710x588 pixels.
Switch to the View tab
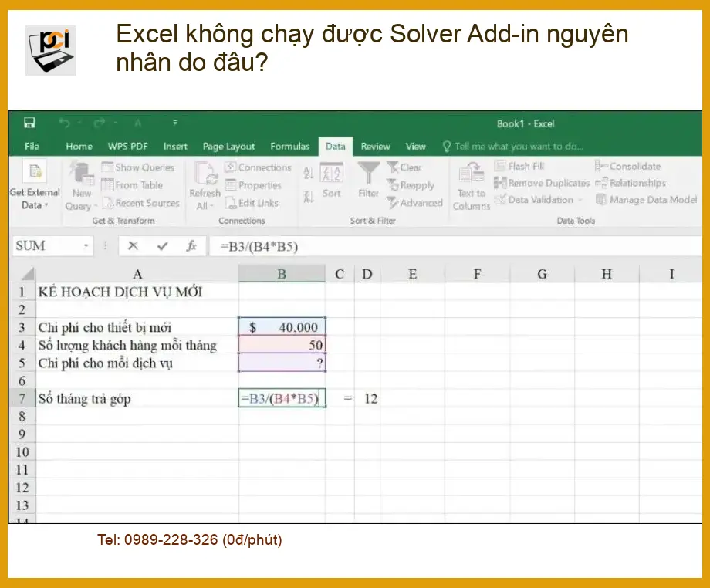point(415,146)
